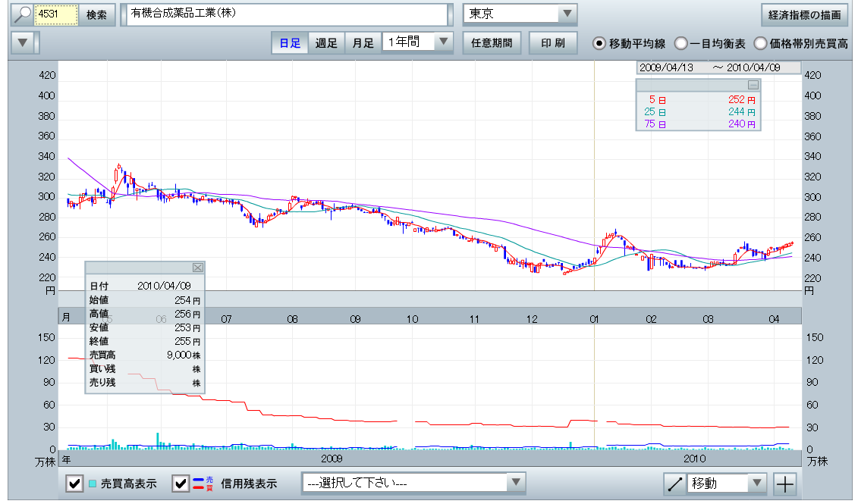Toggle the 信用残表示 margin balance checkbox
Image resolution: width=858 pixels, height=504 pixels.
pos(181,484)
